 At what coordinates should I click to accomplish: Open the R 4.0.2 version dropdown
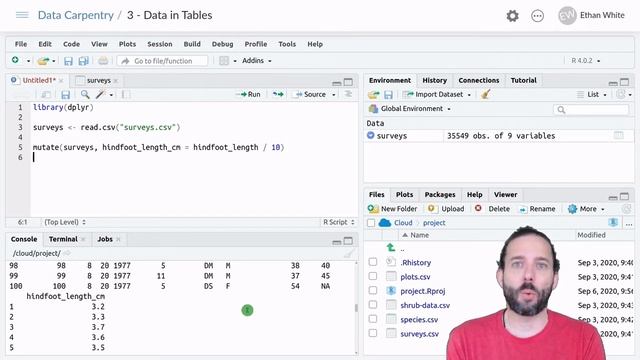point(586,61)
